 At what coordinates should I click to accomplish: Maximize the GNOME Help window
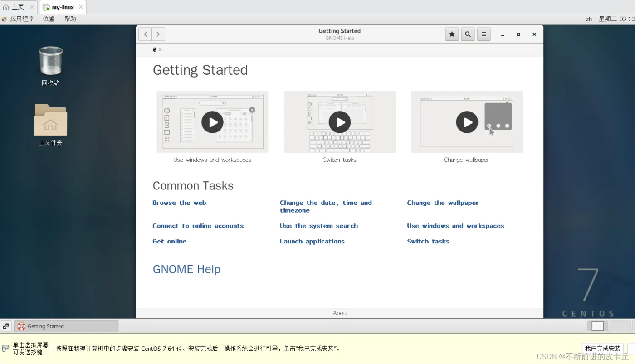click(x=518, y=34)
